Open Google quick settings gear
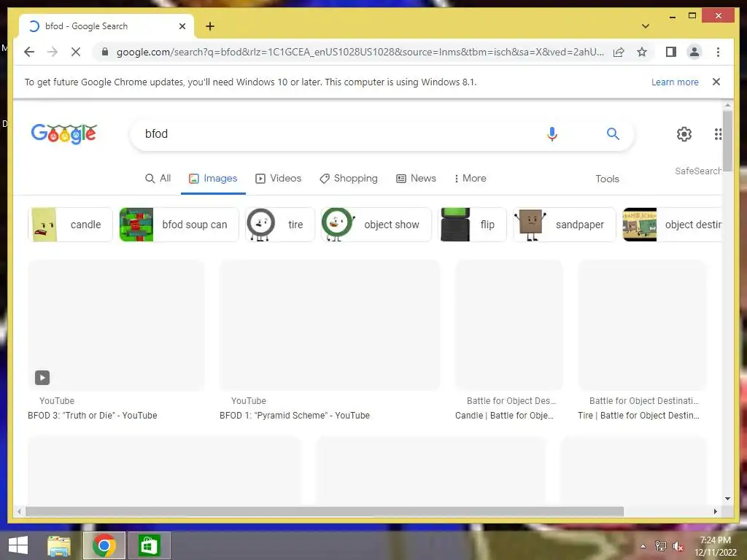 coord(684,134)
